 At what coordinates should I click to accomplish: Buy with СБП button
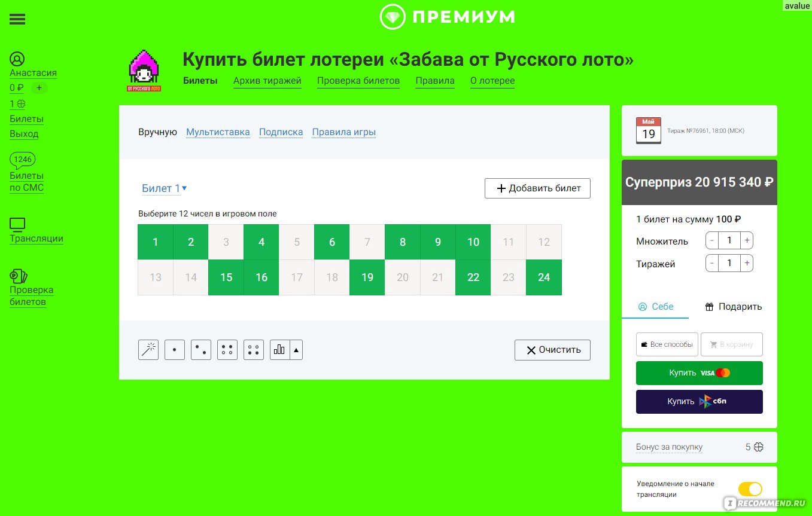pyautogui.click(x=700, y=402)
